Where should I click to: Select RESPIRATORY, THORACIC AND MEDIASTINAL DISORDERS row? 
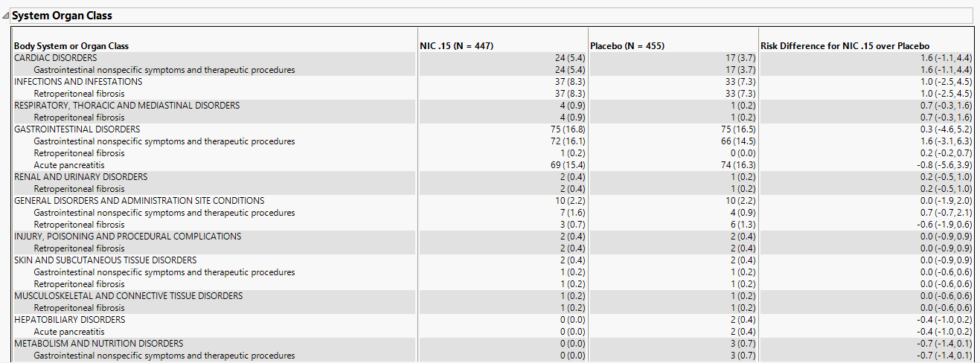126,106
